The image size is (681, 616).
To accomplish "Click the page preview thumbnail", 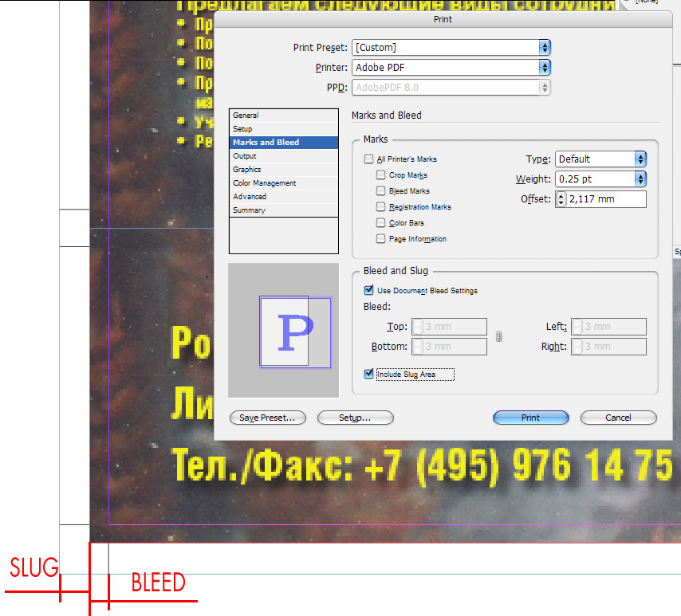I will (284, 331).
